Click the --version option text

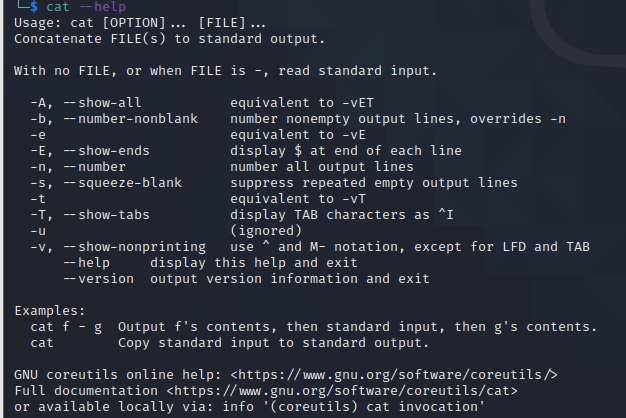[x=99, y=279]
